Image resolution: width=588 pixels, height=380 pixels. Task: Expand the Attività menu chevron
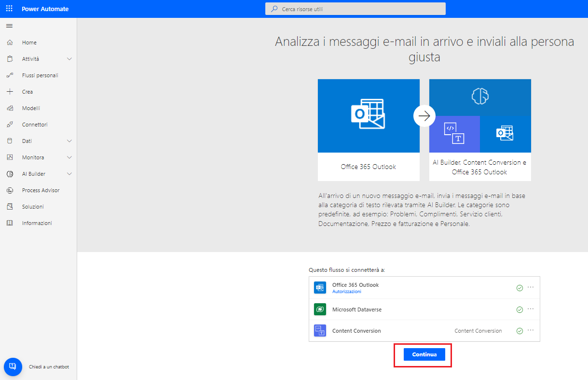[x=69, y=59]
